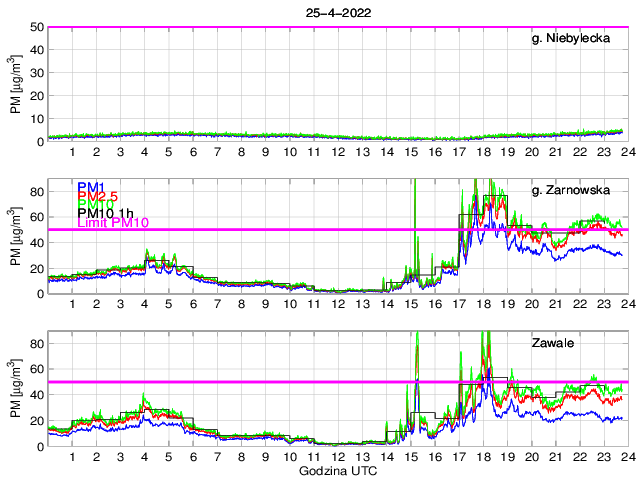
Task: Click hour 12 tick on the bottom plot
Action: 337,457
